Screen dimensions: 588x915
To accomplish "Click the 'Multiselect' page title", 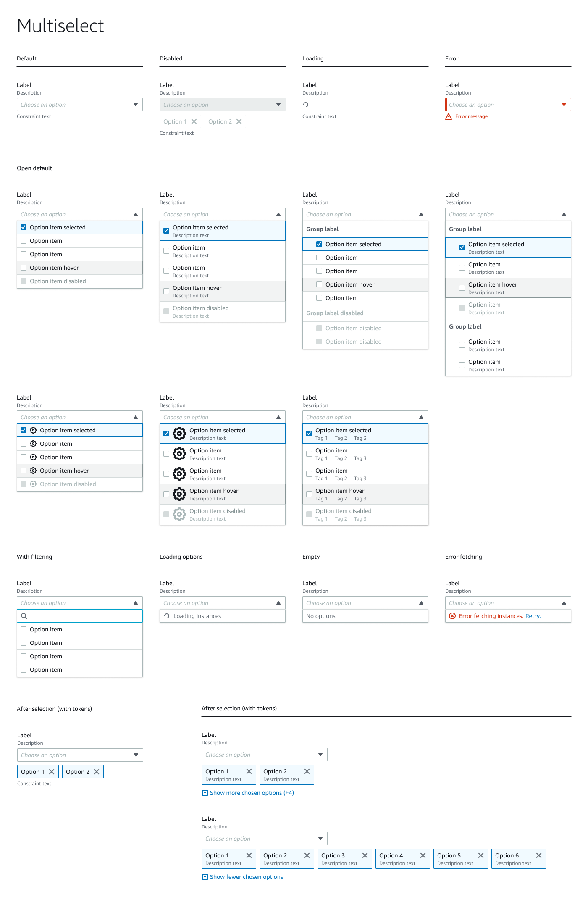I will (60, 26).
